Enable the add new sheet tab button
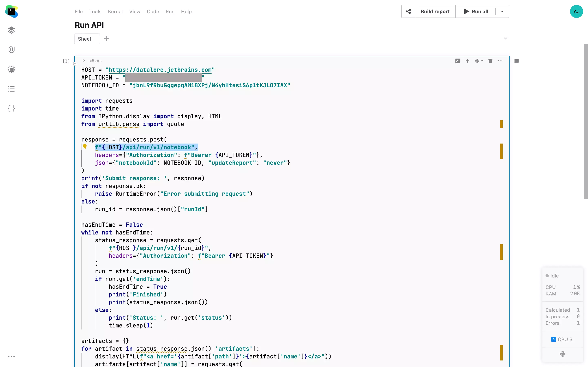 point(106,39)
